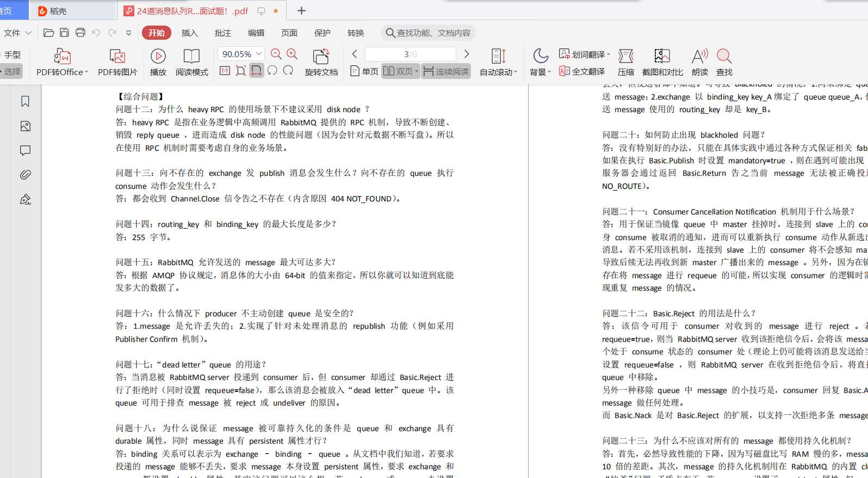
Task: Set view to actual size 1:1
Action: pyautogui.click(x=225, y=71)
